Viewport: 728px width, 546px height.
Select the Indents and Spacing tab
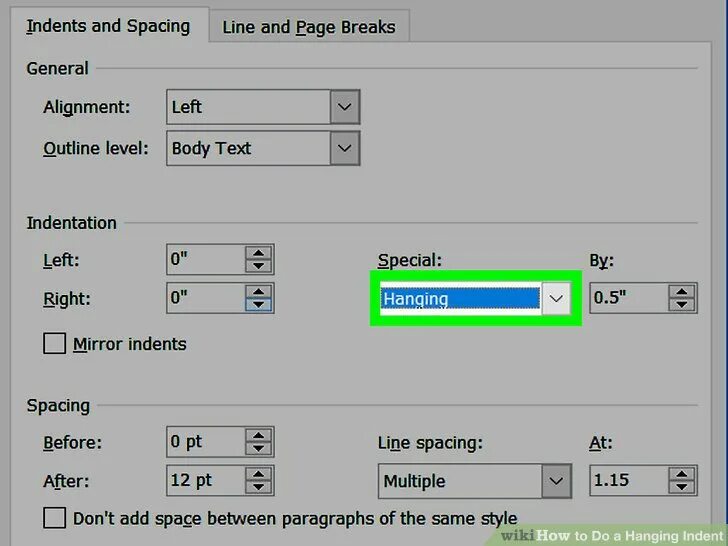tap(107, 26)
